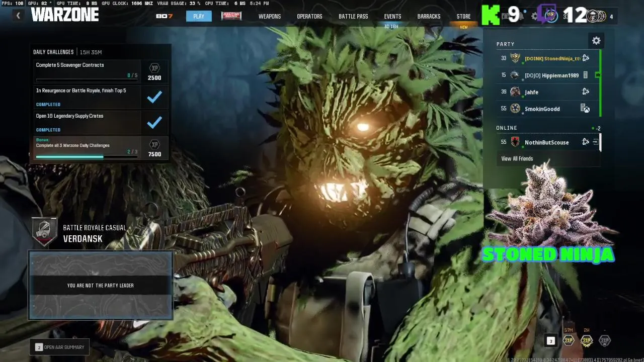Activate the 57M double XP token

pyautogui.click(x=569, y=340)
